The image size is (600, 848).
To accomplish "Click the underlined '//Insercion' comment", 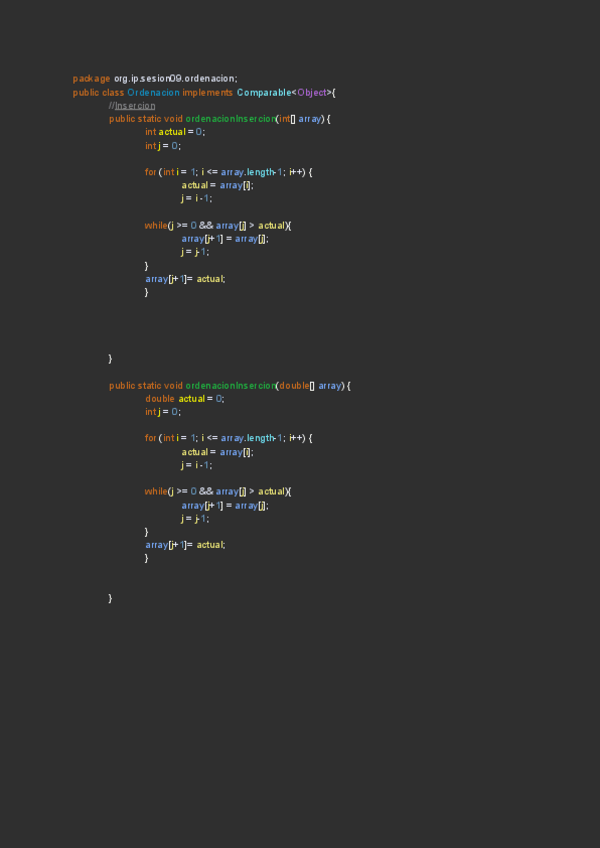I will click(x=132, y=105).
